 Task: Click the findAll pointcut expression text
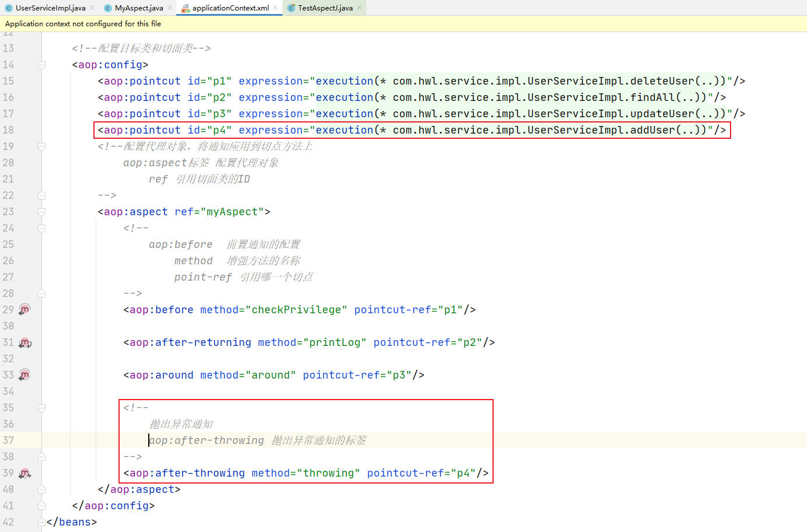[x=511, y=97]
